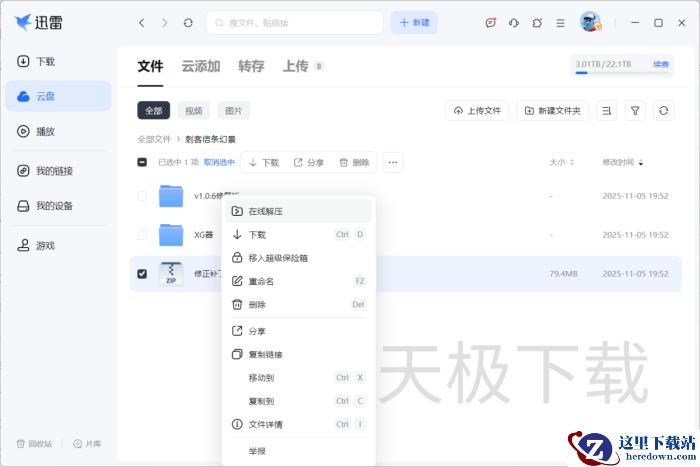Open 片库 at sidebar bottom

click(x=87, y=444)
